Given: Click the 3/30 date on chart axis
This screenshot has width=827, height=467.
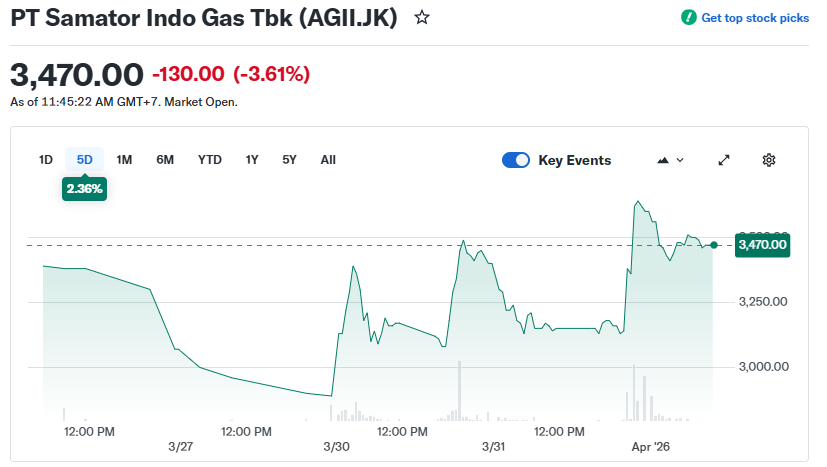Looking at the screenshot, I should click(x=337, y=446).
